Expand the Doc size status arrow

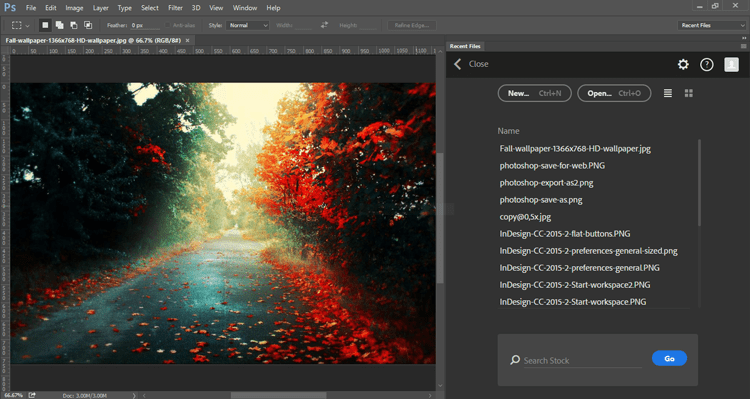[x=133, y=396]
